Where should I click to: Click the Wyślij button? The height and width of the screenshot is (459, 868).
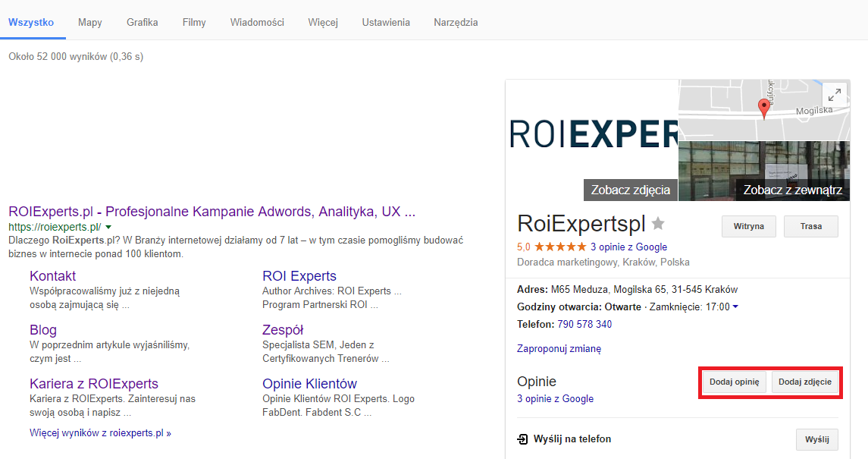pos(817,439)
